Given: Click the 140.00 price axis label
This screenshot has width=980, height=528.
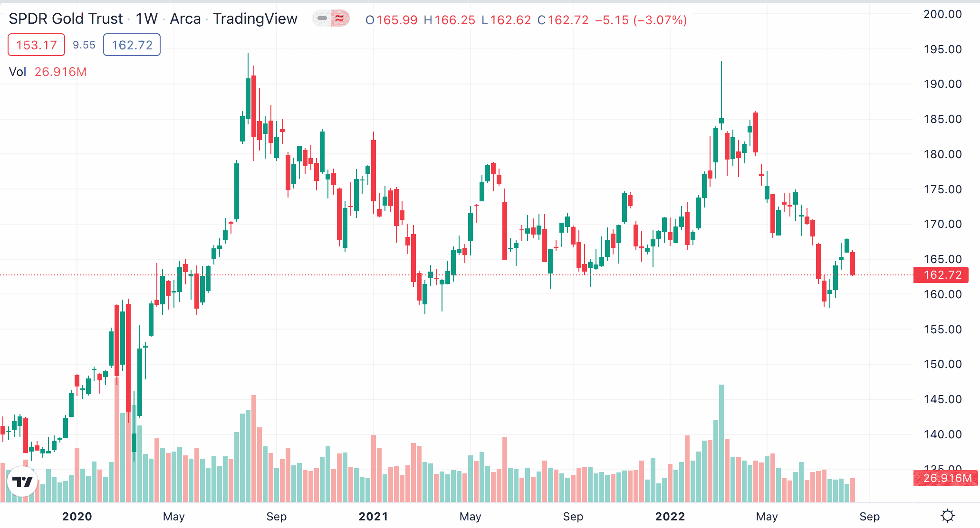Looking at the screenshot, I should click(x=942, y=434).
